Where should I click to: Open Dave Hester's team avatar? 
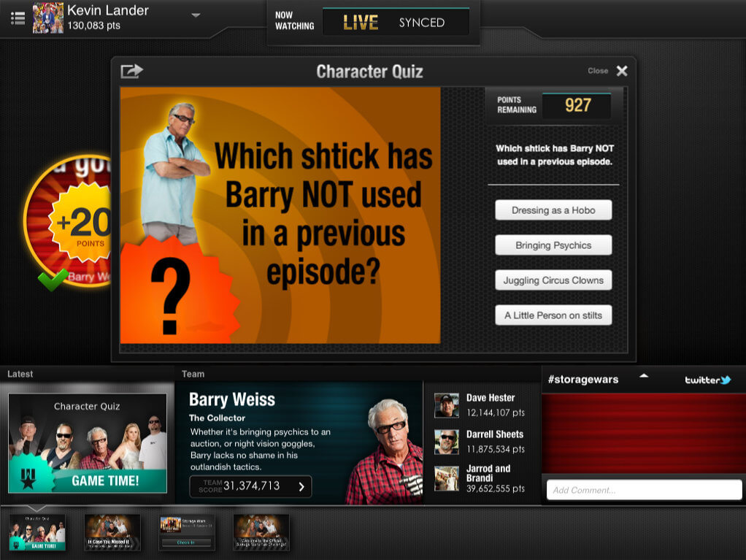[447, 405]
